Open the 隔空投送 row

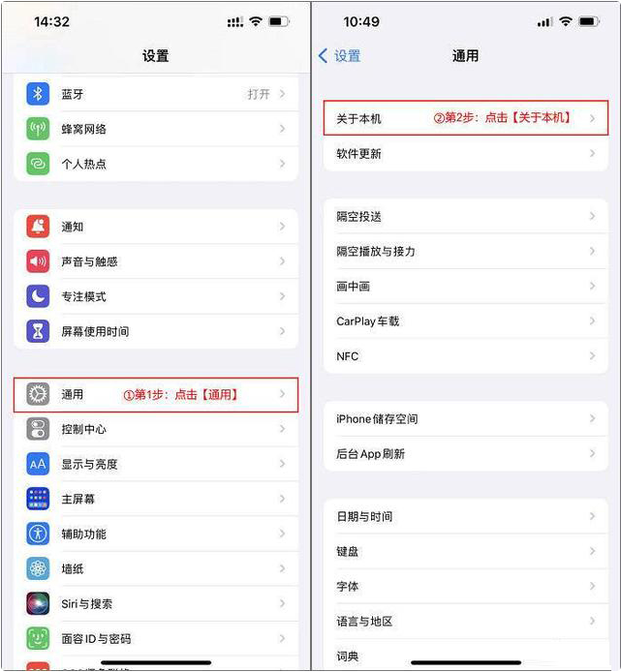coord(466,217)
